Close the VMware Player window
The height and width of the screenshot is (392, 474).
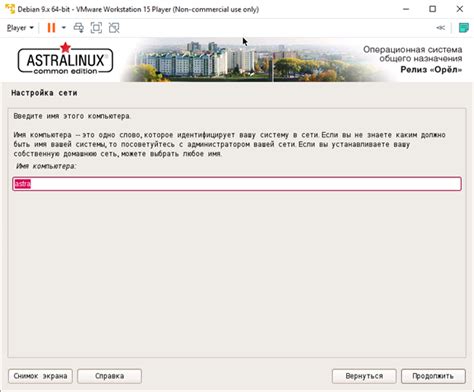click(x=460, y=9)
